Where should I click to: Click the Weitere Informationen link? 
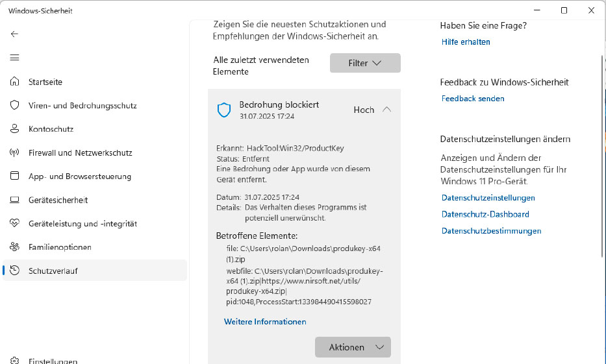coord(265,322)
